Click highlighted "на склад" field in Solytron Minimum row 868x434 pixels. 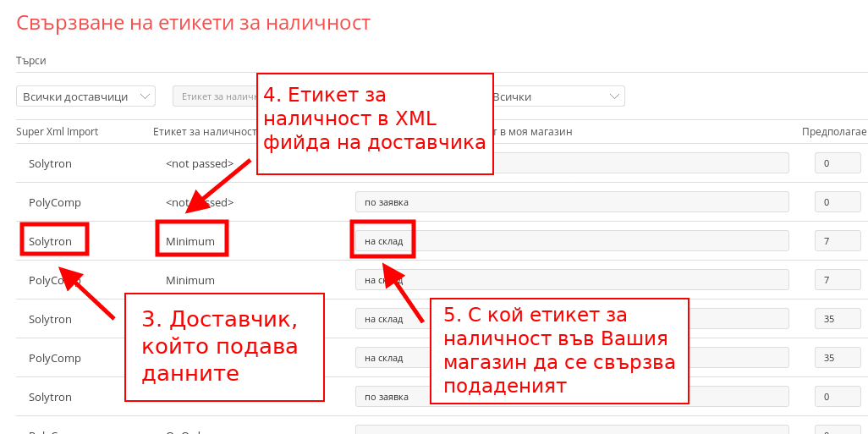384,241
